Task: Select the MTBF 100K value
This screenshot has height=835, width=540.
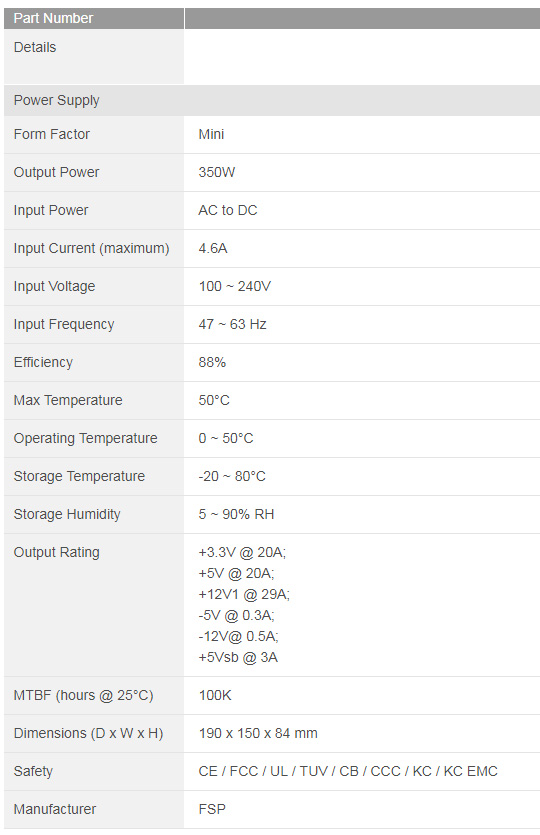Action: (215, 695)
